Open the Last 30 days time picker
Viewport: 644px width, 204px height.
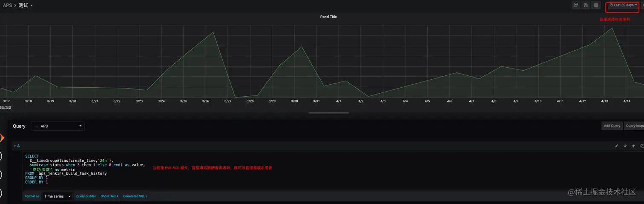click(x=623, y=5)
